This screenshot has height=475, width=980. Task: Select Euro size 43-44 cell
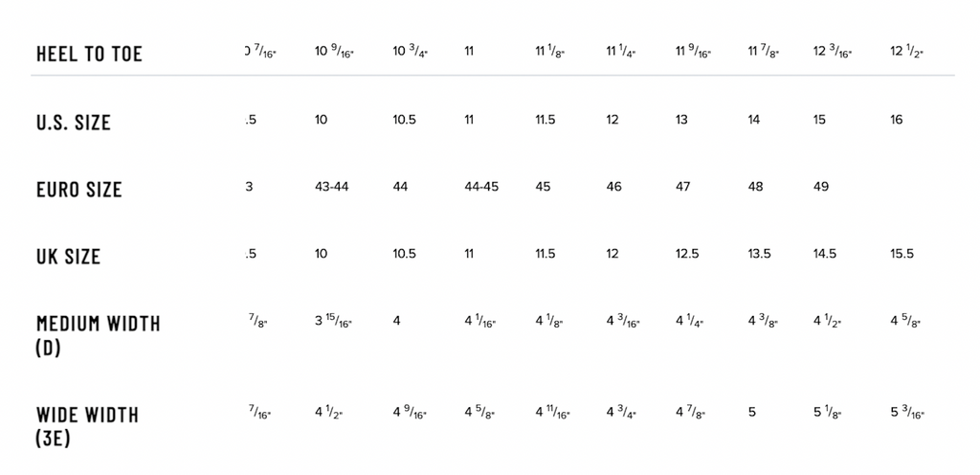coord(332,186)
